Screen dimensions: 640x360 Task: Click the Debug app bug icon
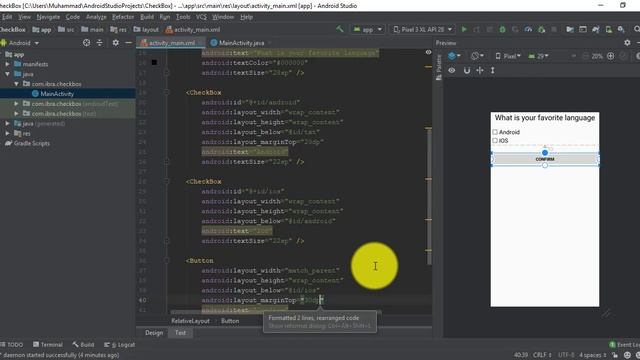tap(502, 29)
